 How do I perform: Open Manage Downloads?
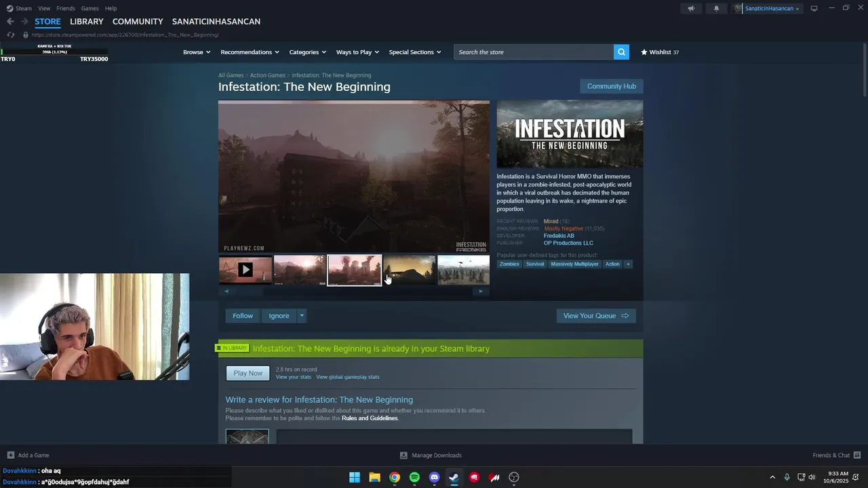[431, 455]
